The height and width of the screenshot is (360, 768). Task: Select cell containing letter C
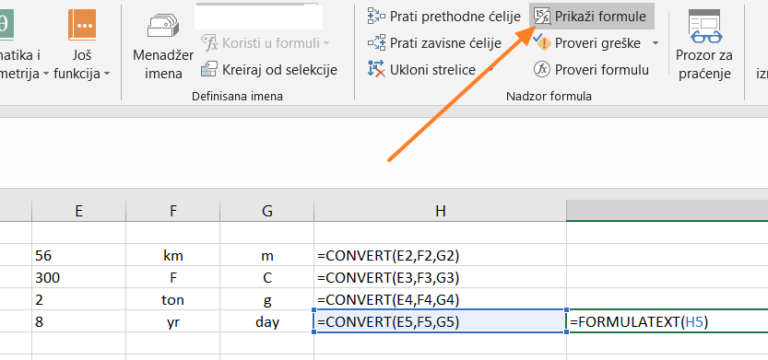(x=267, y=277)
